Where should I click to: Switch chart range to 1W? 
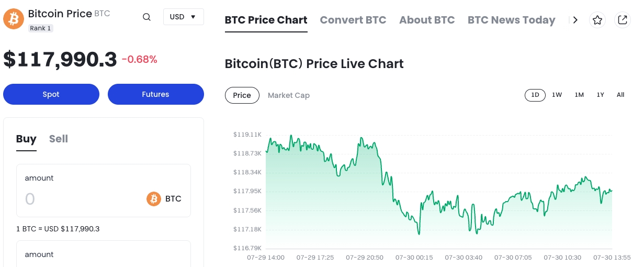tap(557, 95)
